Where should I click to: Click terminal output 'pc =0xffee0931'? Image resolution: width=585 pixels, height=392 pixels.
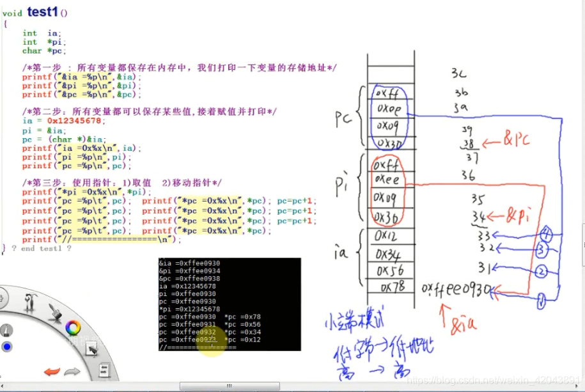click(187, 324)
